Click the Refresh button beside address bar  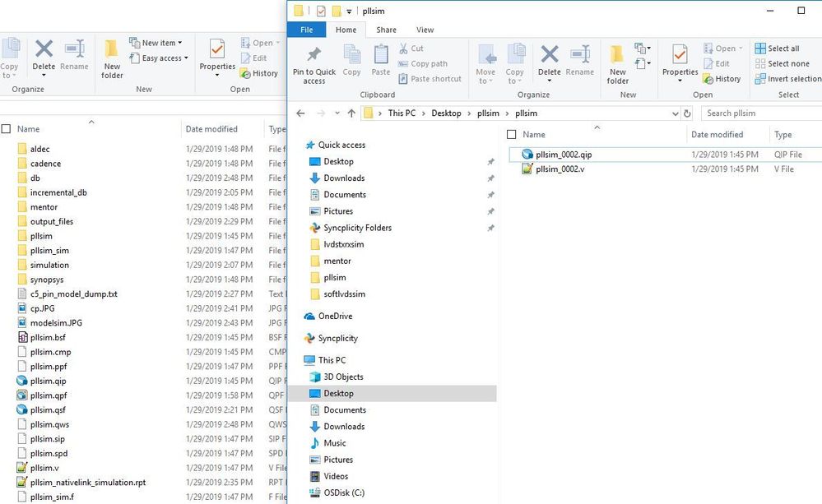pyautogui.click(x=687, y=113)
